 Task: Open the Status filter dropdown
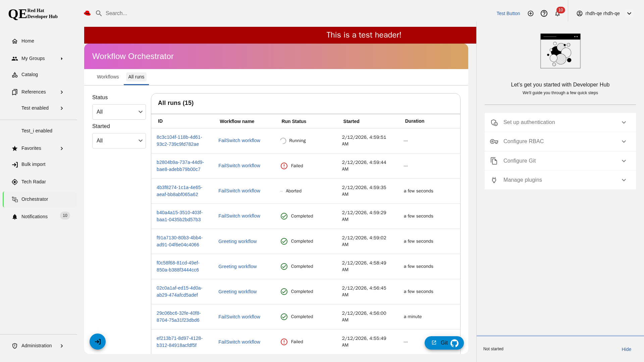[x=119, y=112]
